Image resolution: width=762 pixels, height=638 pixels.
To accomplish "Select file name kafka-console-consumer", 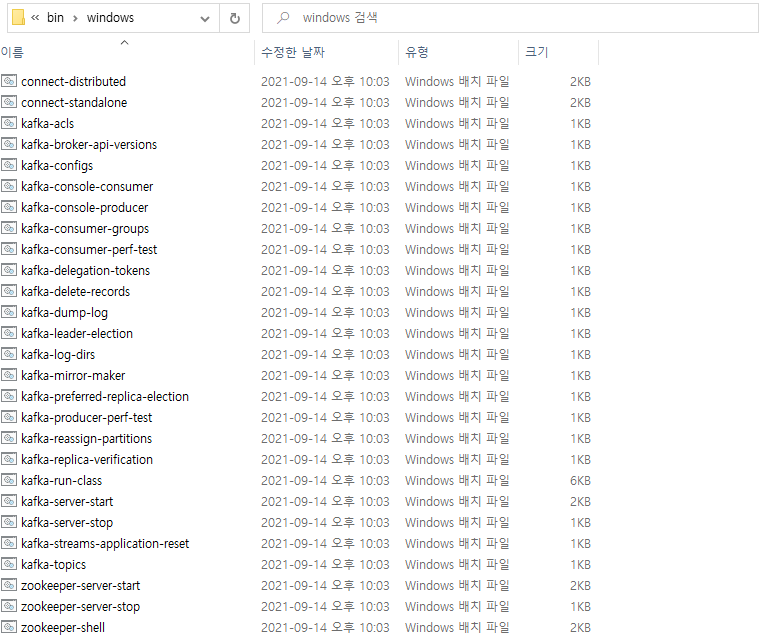I will (87, 186).
